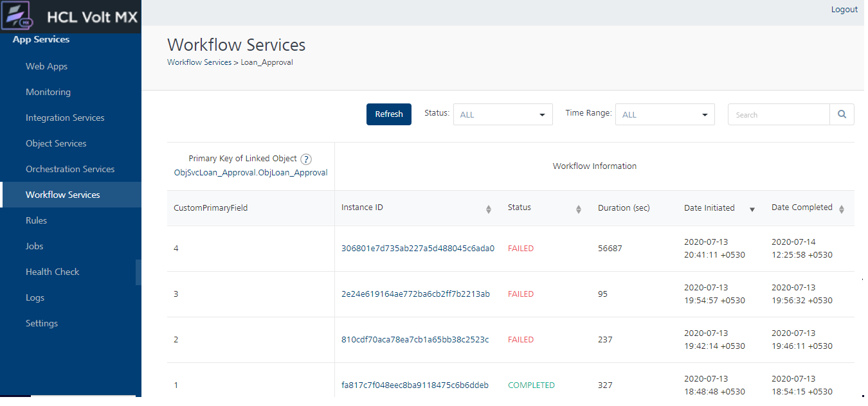Open Object Services in sidebar

(x=56, y=143)
